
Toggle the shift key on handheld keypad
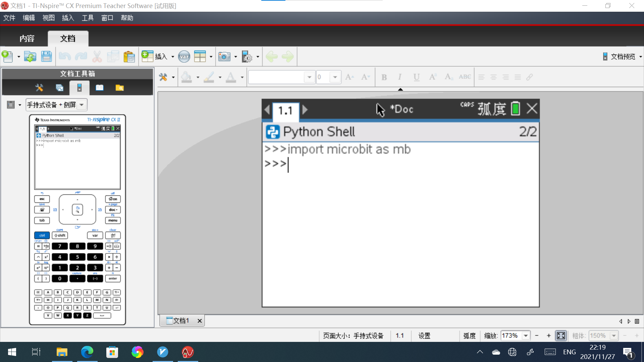click(x=60, y=235)
